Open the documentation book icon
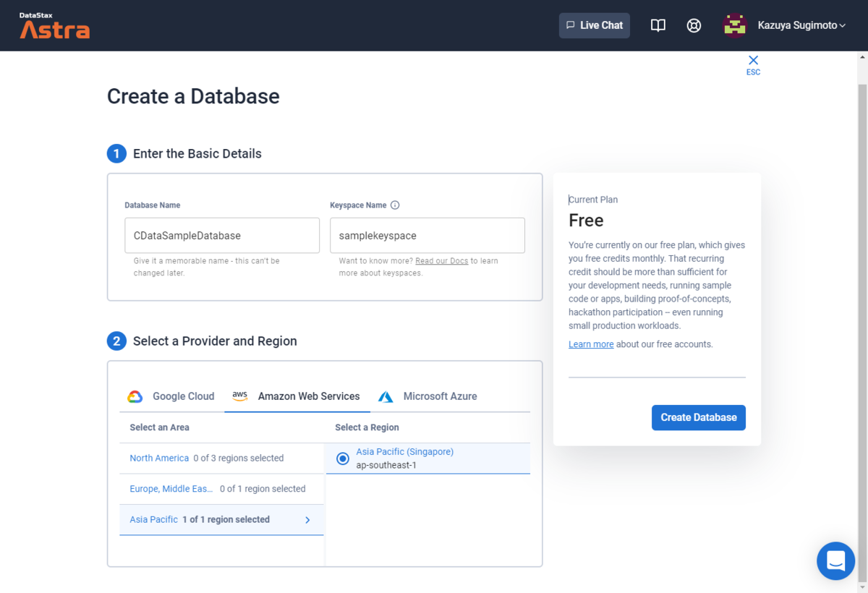The width and height of the screenshot is (868, 593). point(658,25)
